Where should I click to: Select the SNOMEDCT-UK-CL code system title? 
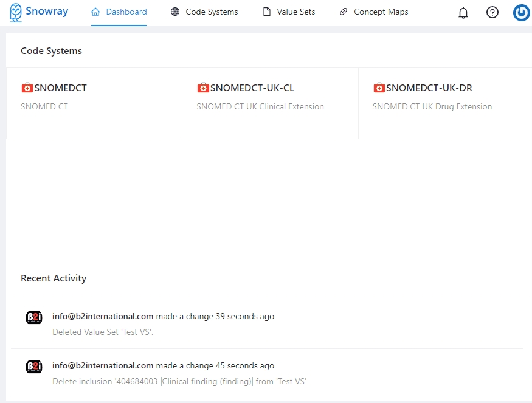click(252, 88)
